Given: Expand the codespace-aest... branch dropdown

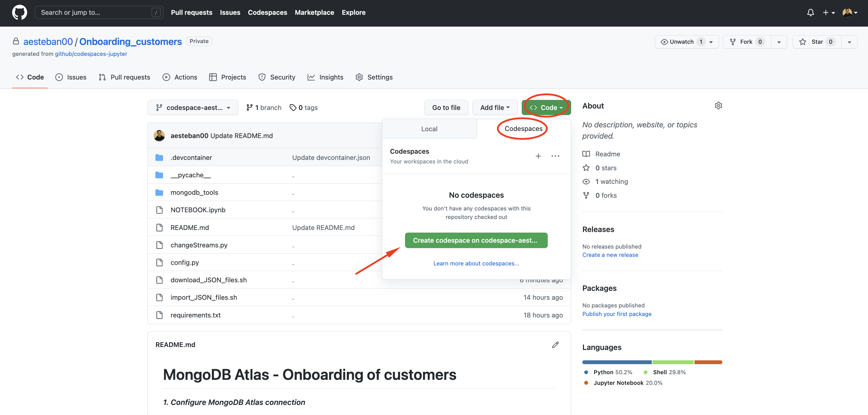Looking at the screenshot, I should pos(193,108).
